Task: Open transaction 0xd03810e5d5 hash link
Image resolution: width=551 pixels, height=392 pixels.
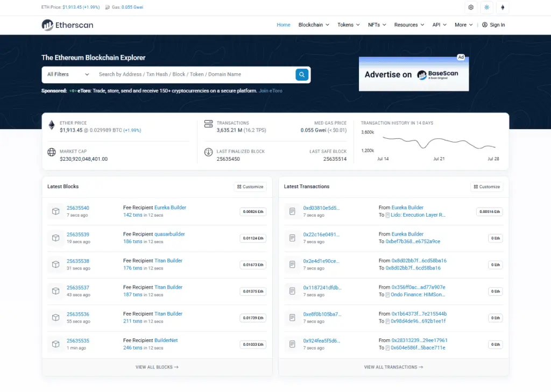Action: tap(322, 208)
